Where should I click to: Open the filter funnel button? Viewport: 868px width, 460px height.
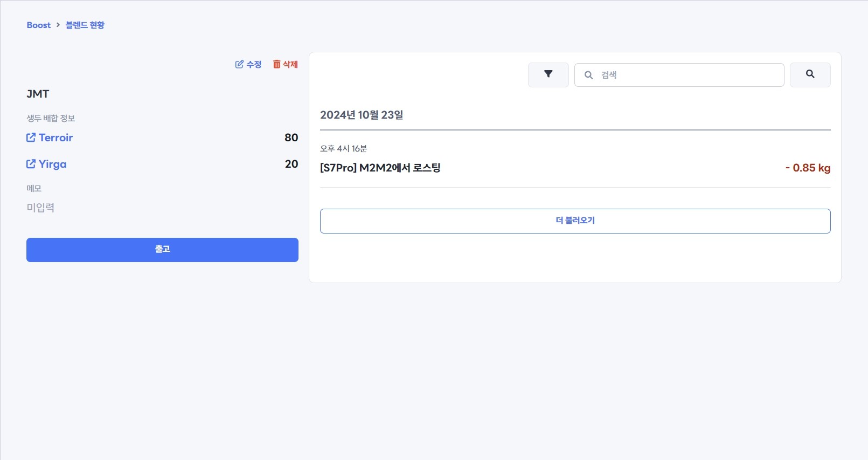pos(548,74)
